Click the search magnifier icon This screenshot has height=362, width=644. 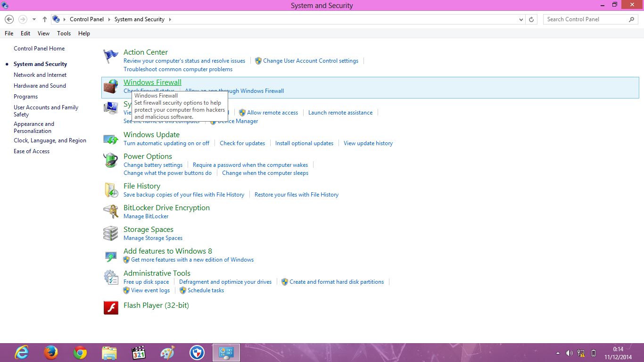pyautogui.click(x=632, y=19)
